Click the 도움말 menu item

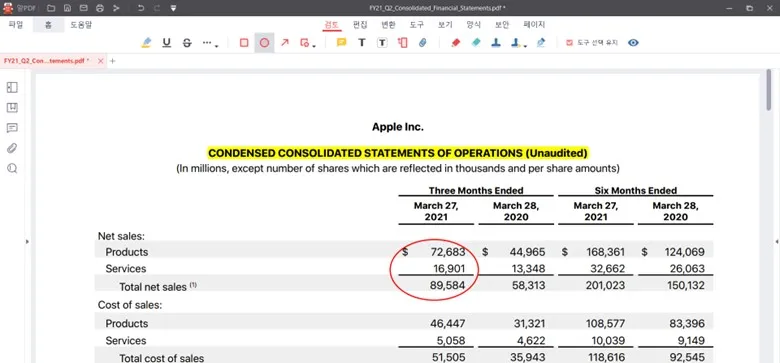click(81, 25)
